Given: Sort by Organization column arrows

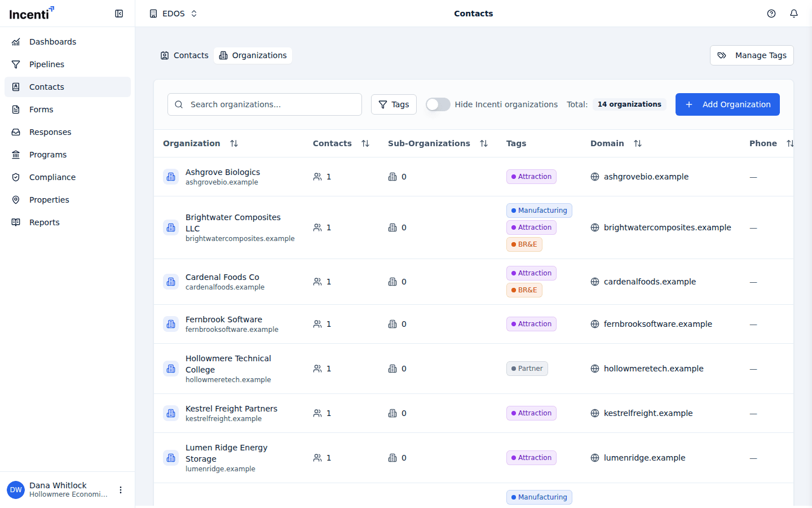Looking at the screenshot, I should tap(234, 143).
